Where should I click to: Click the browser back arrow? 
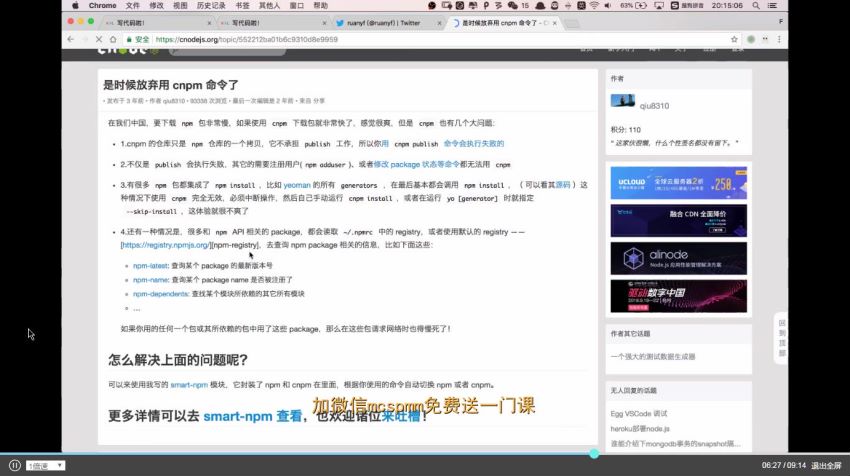71,39
